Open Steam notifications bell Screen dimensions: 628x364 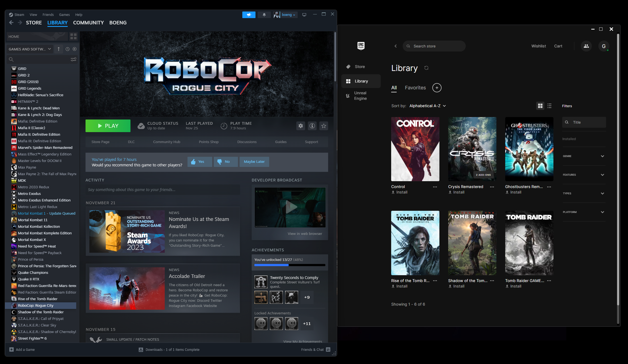[264, 15]
